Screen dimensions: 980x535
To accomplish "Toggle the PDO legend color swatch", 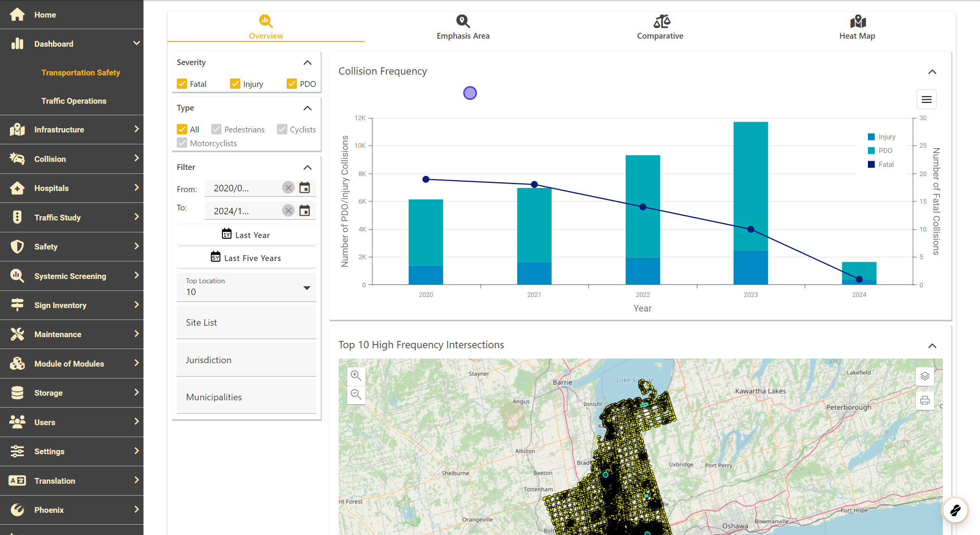I will (x=871, y=151).
